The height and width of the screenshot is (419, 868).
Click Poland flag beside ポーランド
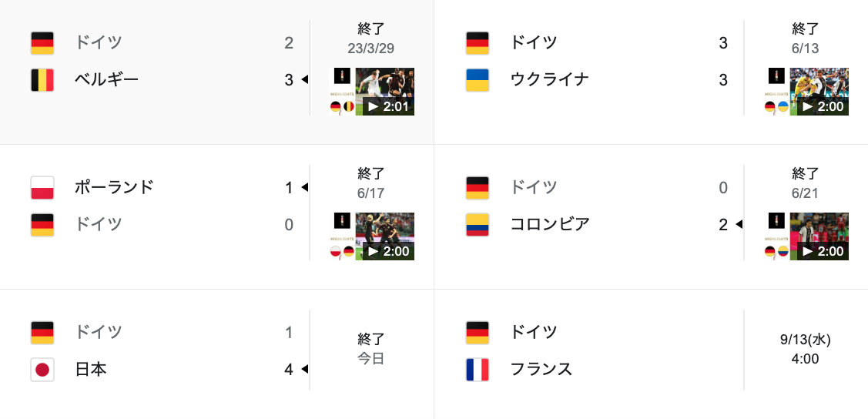click(x=42, y=187)
